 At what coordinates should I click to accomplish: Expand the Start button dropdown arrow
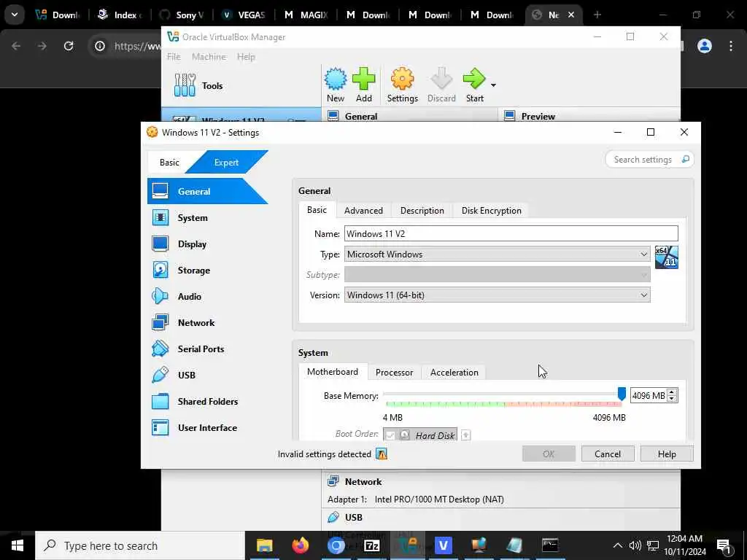click(494, 85)
